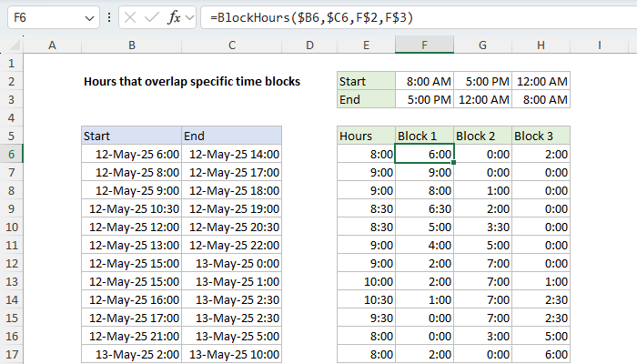This screenshot has width=637, height=364.
Task: Select the active cell F6 showing 6:00
Action: click(424, 154)
